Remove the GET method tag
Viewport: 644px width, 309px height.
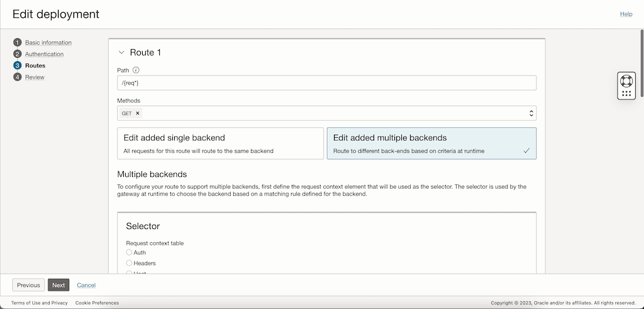[138, 113]
